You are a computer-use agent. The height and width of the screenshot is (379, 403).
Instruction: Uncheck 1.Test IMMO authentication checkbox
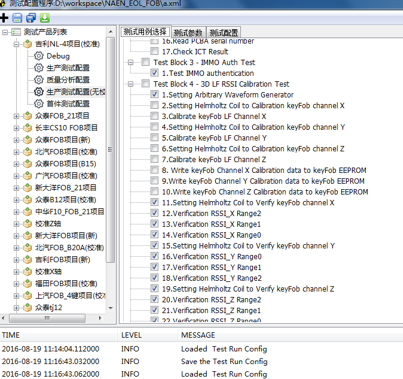(x=154, y=73)
